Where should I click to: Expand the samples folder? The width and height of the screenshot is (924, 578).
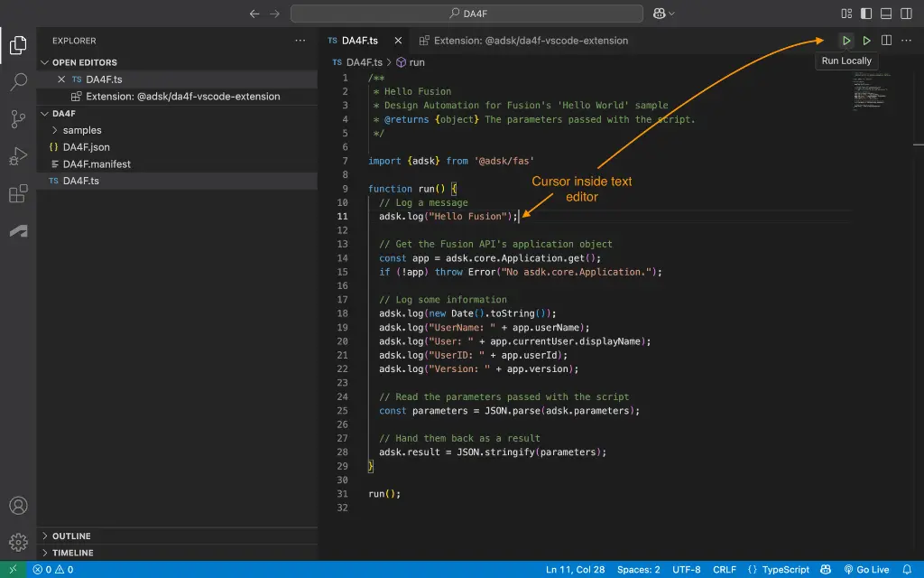pyautogui.click(x=55, y=130)
